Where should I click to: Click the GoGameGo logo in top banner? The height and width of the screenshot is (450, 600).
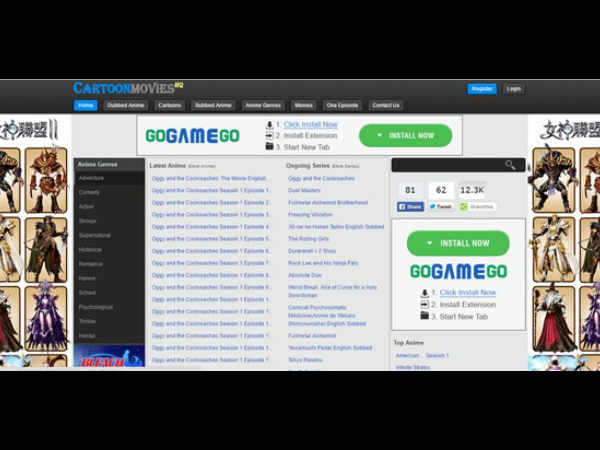(x=192, y=136)
